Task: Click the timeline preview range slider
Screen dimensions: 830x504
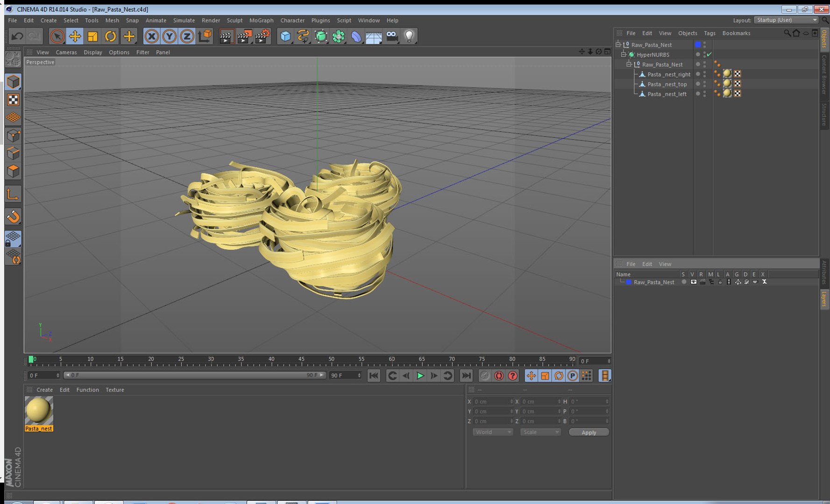Action: [x=194, y=375]
